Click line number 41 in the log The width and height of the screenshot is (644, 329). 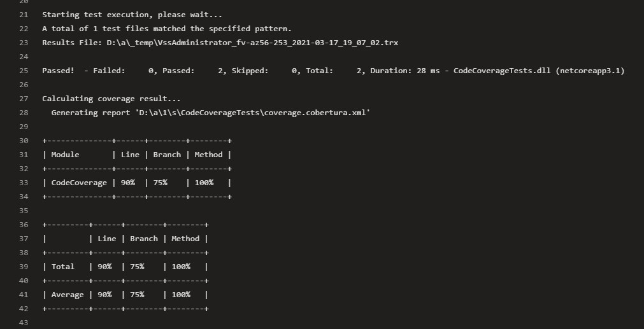click(24, 295)
